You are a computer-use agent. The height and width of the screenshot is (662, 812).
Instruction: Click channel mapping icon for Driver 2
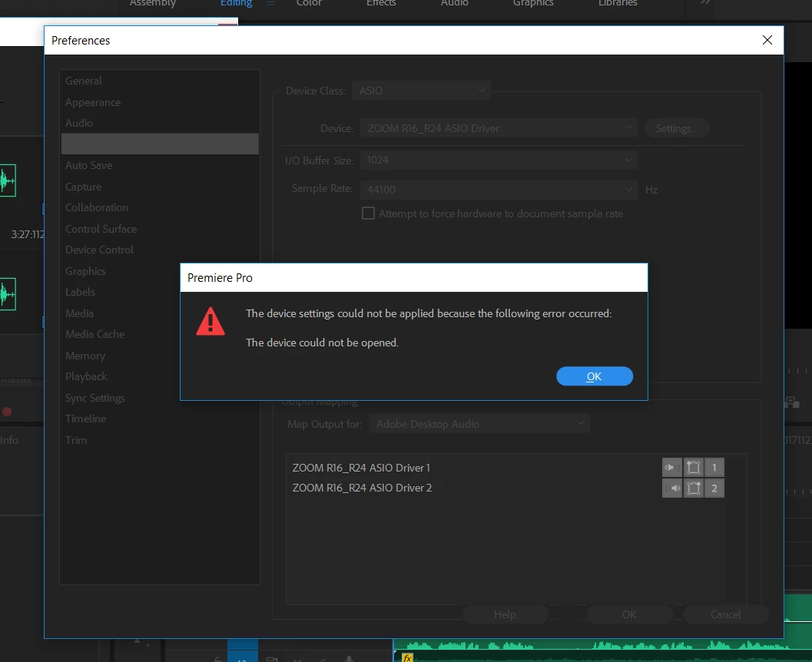(694, 488)
